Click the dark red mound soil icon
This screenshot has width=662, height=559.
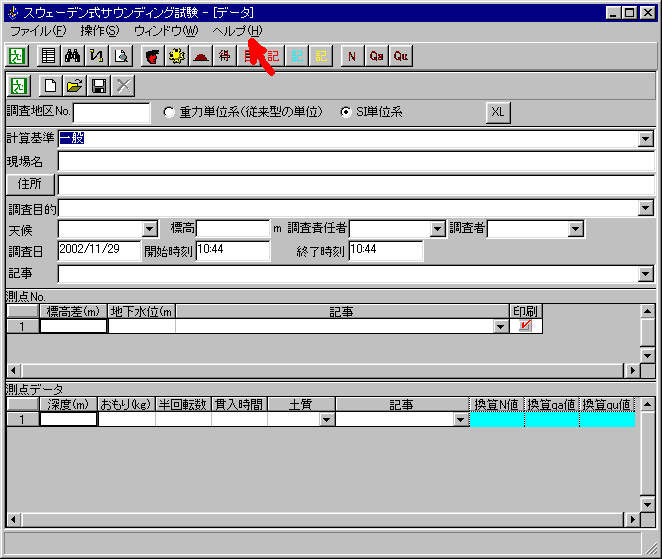click(x=201, y=56)
